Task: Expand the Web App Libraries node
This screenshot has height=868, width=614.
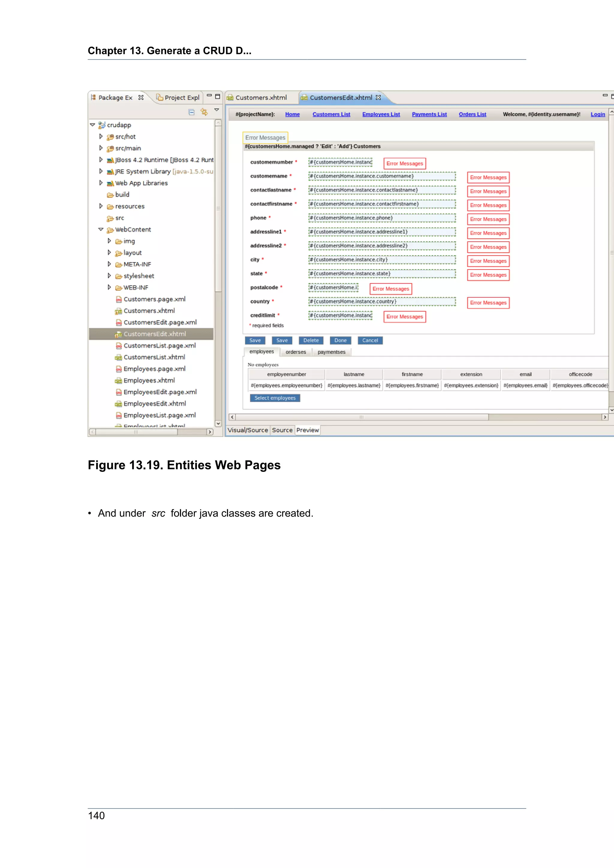Action: [x=101, y=183]
